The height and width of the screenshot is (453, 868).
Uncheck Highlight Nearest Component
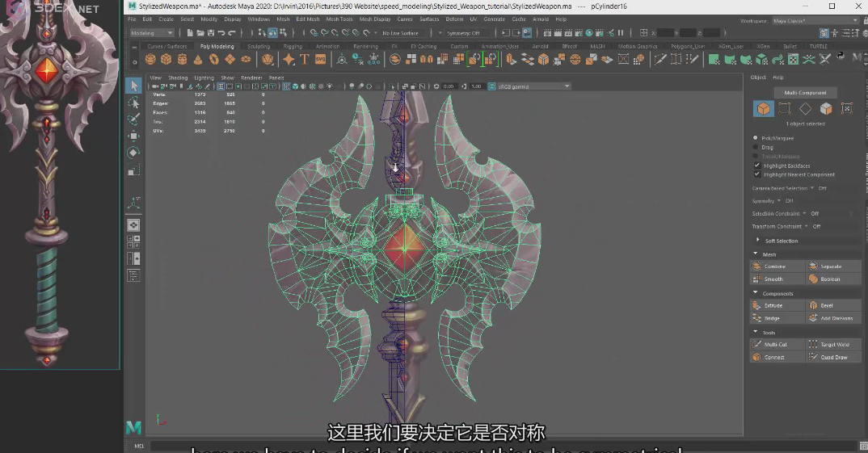[756, 174]
